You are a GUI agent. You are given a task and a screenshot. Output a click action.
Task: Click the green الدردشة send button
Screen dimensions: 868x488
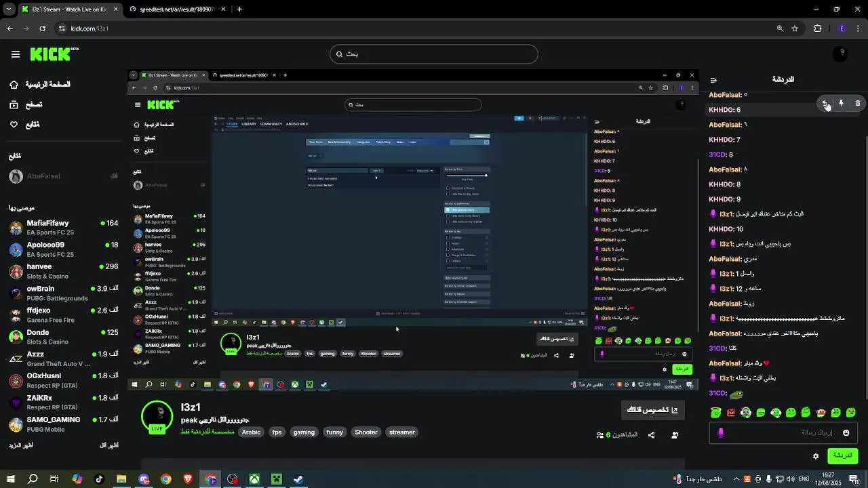[843, 456]
